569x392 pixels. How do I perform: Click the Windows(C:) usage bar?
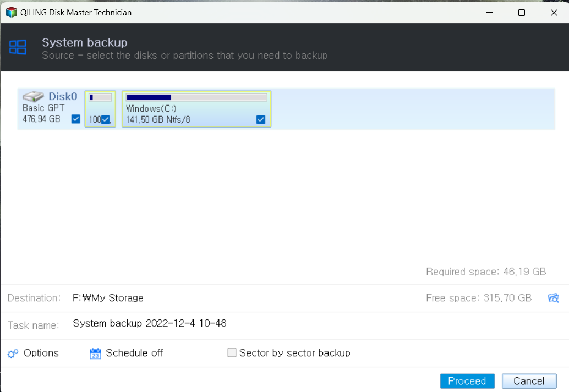click(x=196, y=97)
